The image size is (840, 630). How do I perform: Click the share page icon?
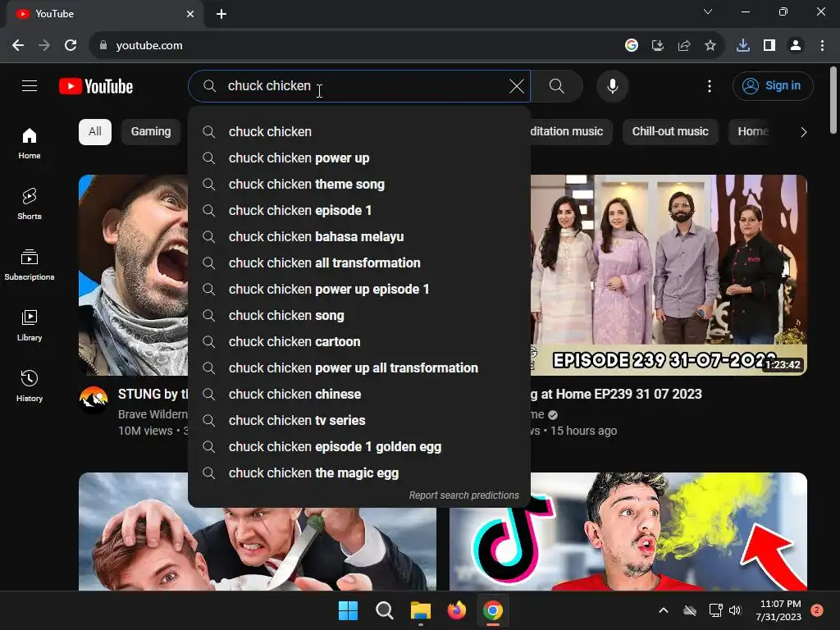684,46
